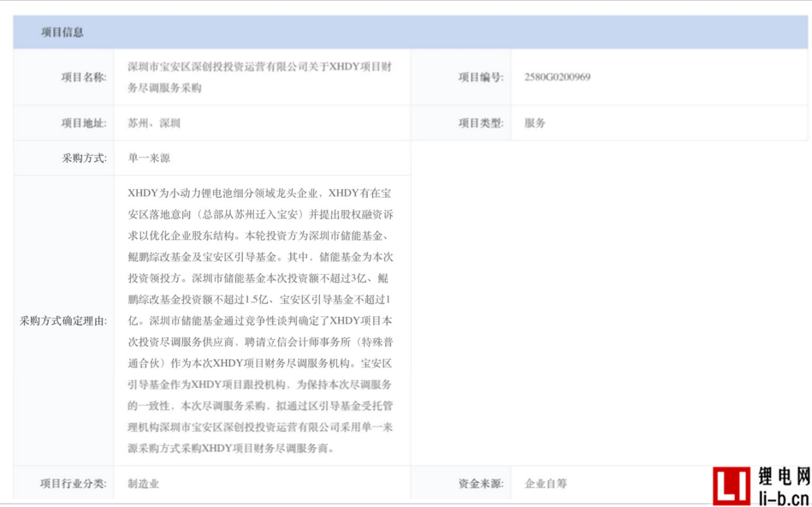Image resolution: width=812 pixels, height=507 pixels.
Task: Select the 项目地址 label
Action: pyautogui.click(x=84, y=123)
